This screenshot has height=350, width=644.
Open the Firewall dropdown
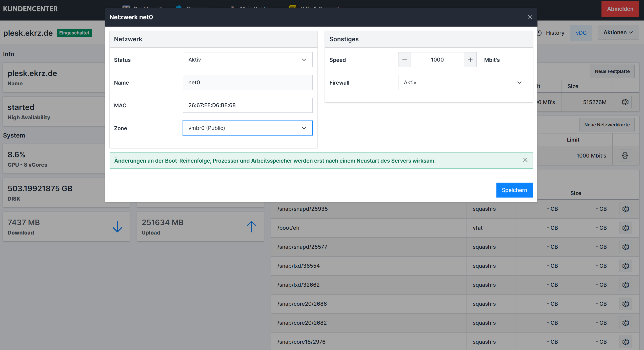click(463, 83)
